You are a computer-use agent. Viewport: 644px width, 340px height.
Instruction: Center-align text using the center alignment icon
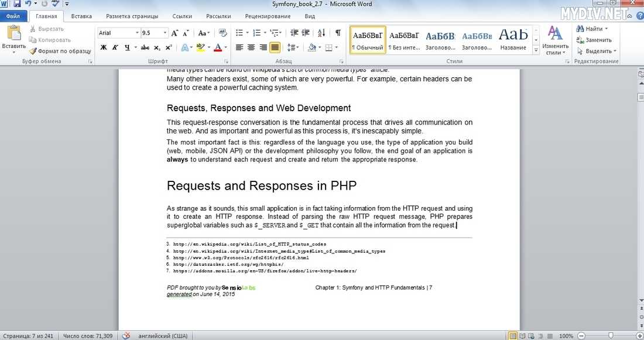pos(252,47)
